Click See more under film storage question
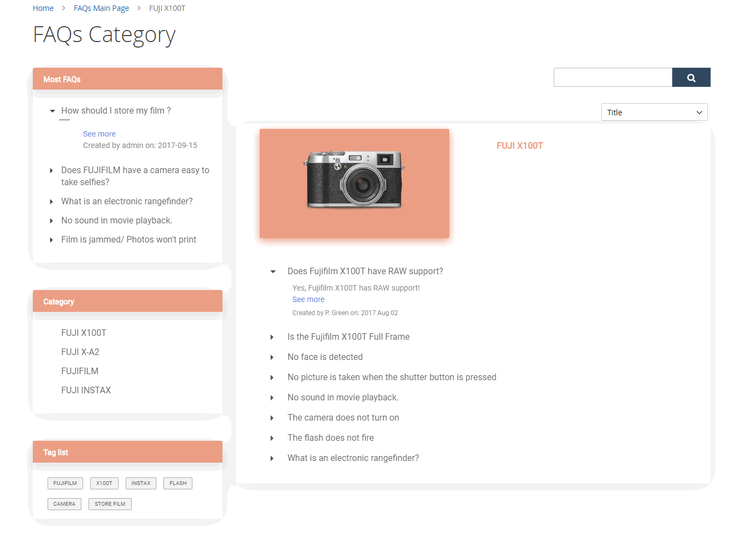 99,134
